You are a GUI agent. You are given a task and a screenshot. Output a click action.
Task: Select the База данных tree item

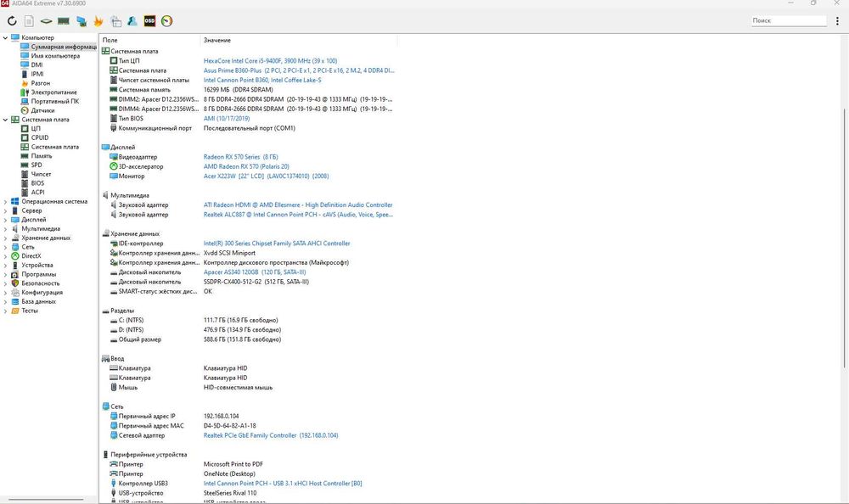point(34,301)
